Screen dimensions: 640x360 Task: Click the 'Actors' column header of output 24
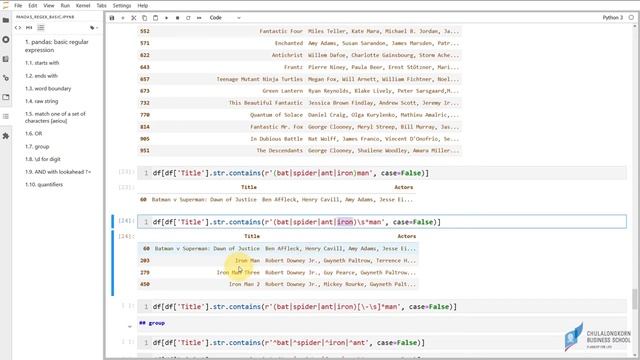(x=407, y=236)
